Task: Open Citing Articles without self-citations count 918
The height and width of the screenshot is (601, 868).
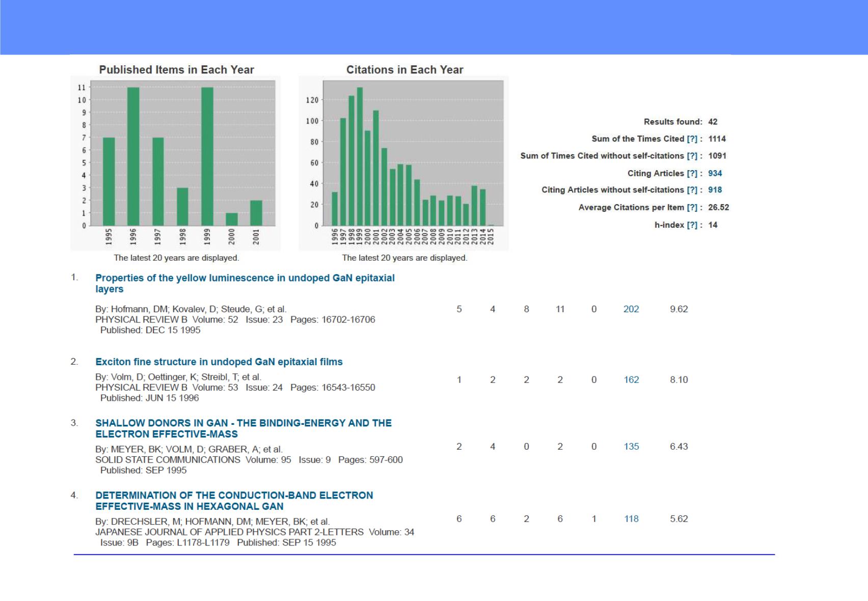Action: point(715,190)
